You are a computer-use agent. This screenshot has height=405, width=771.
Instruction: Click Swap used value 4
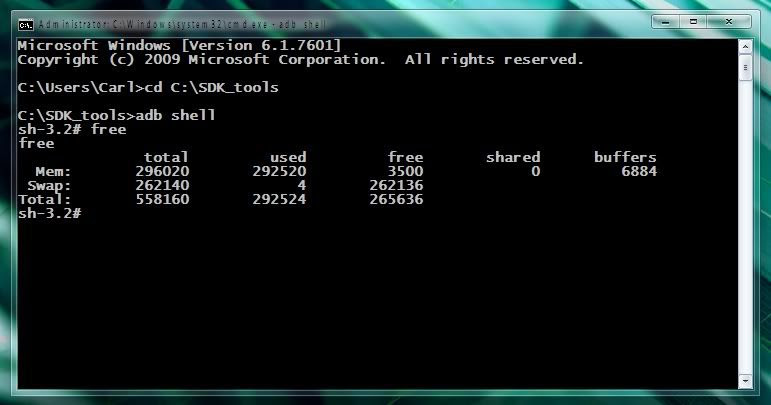tap(301, 186)
